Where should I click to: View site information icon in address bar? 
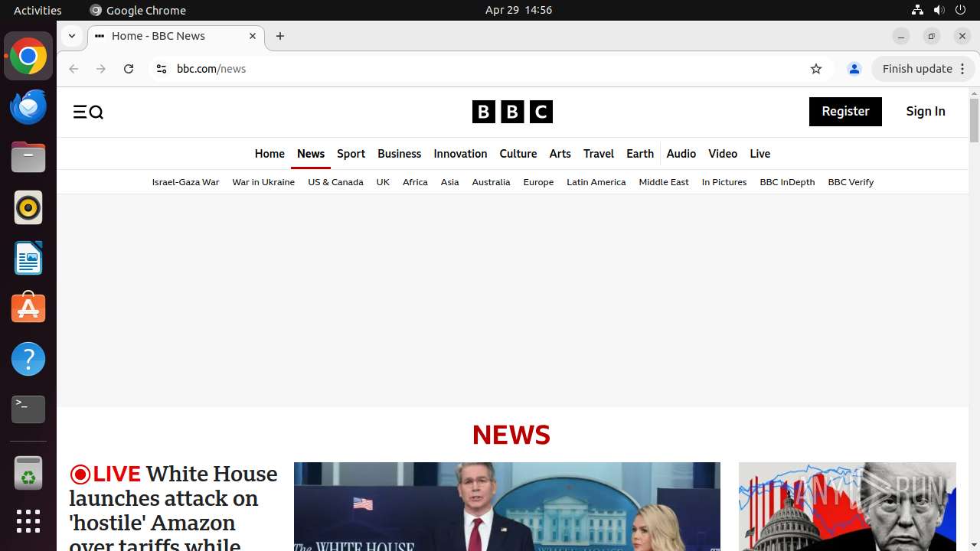[x=161, y=69]
